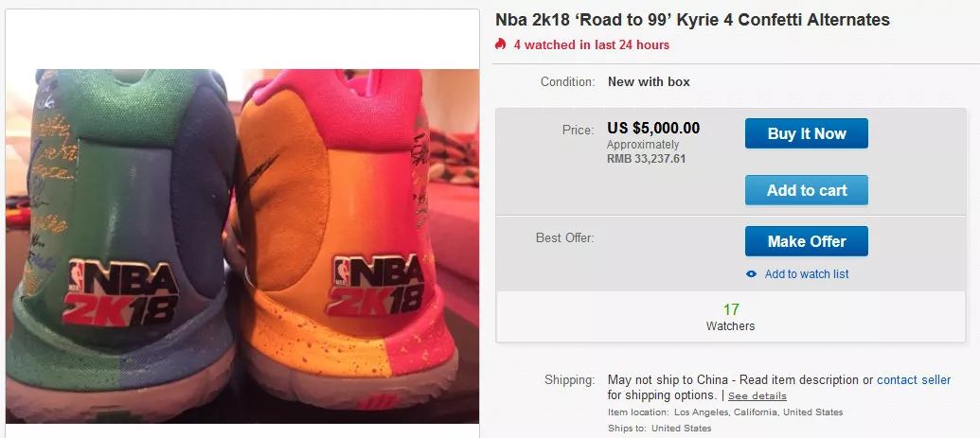This screenshot has width=980, height=438.
Task: Click the 4 watched in last 24 hours text
Action: pos(591,44)
